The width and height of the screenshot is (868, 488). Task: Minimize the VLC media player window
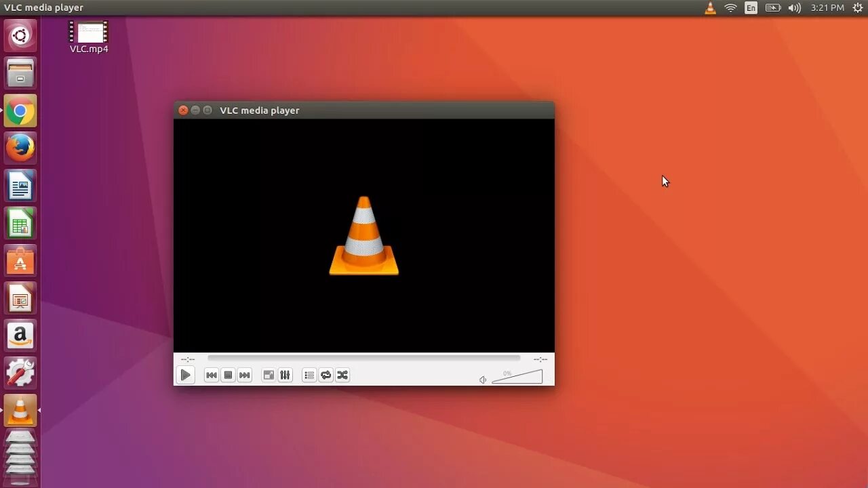click(x=195, y=110)
